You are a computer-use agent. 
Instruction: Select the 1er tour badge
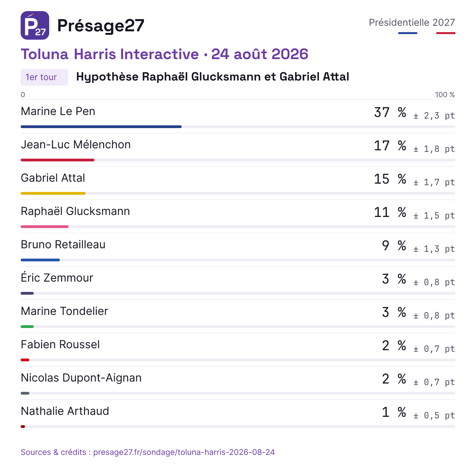click(x=44, y=77)
